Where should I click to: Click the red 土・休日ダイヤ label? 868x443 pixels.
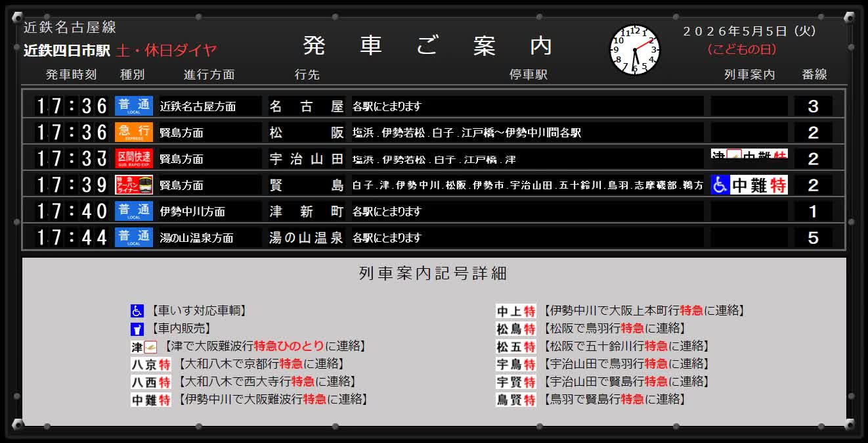point(166,51)
